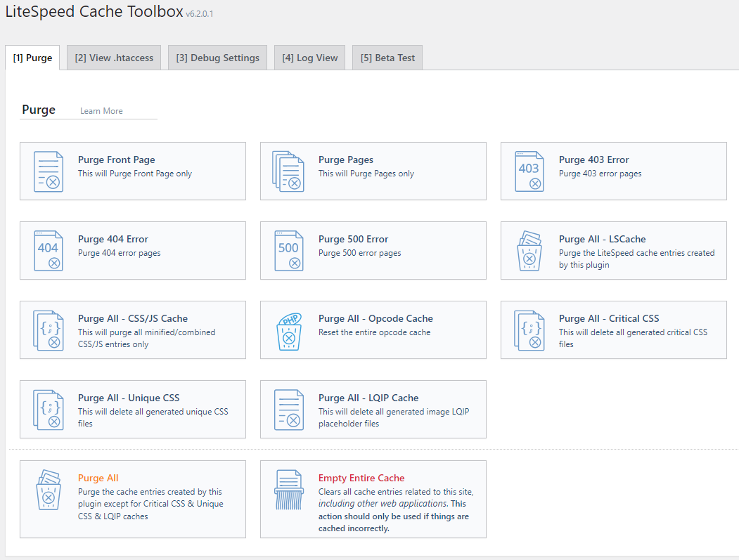Open the Learn More link
This screenshot has height=560, width=739.
coord(101,111)
